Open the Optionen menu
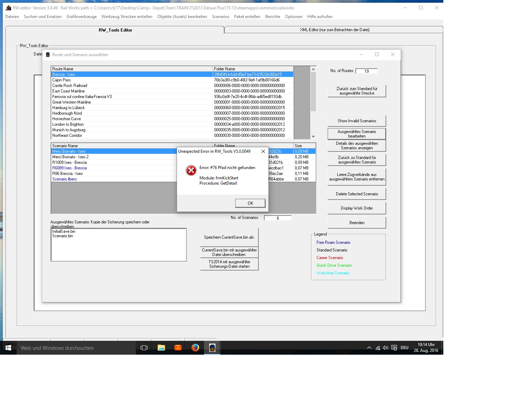The width and height of the screenshot is (532, 399). 293,17
